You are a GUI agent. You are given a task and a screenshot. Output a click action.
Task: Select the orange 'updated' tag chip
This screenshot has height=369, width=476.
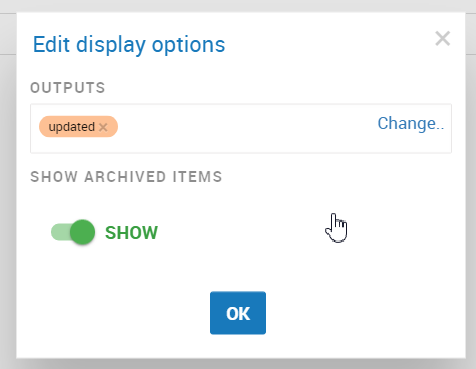point(78,127)
